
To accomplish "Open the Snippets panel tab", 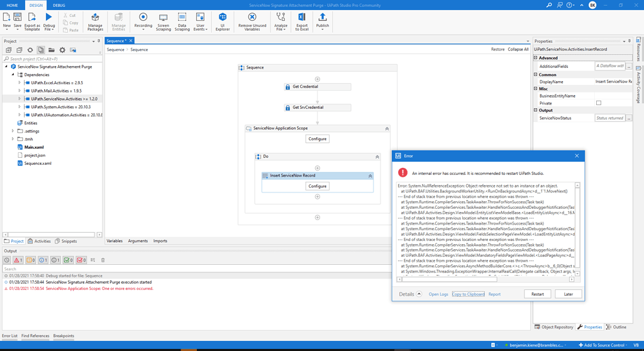I will 65,242.
